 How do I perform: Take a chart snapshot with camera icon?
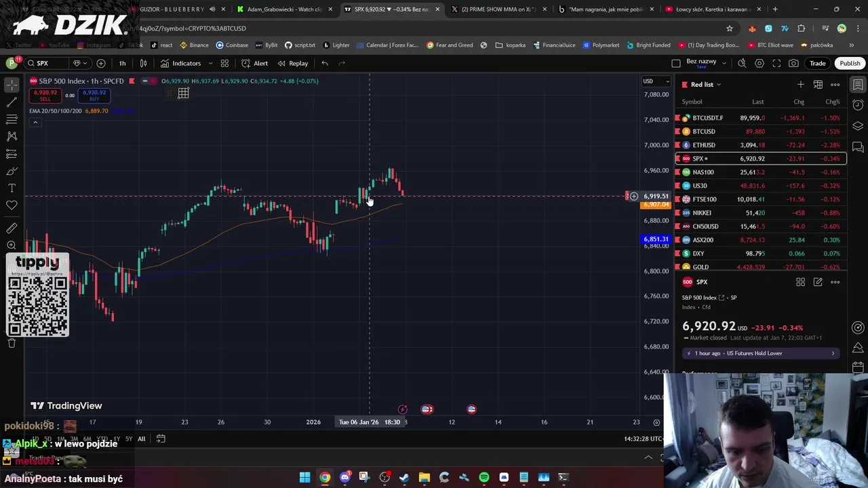793,63
